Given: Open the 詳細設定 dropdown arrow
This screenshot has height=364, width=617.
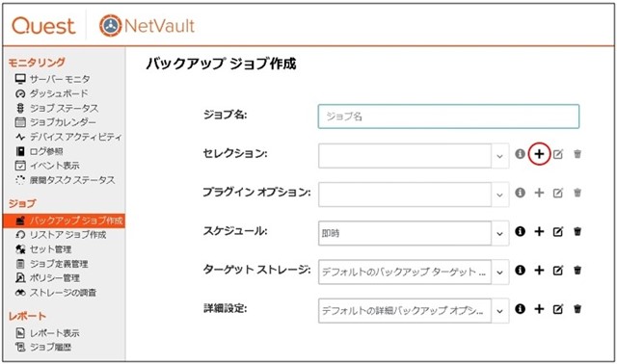Looking at the screenshot, I should [x=499, y=310].
